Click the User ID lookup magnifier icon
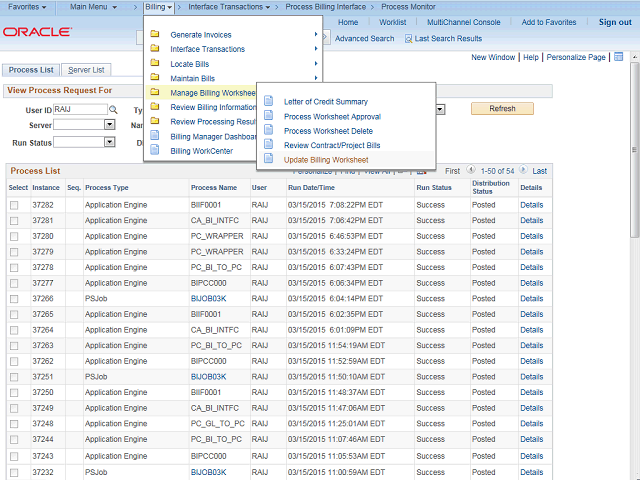Image resolution: width=640 pixels, height=480 pixels. click(113, 109)
